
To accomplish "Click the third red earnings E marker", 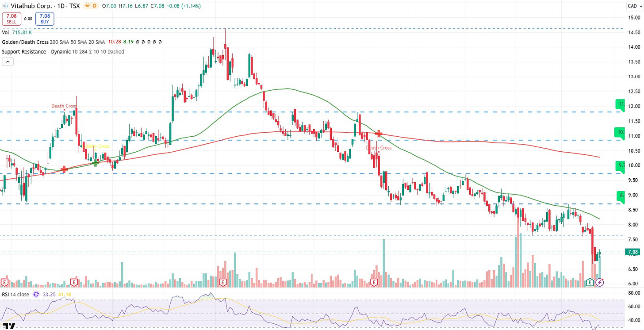I will 222,282.
